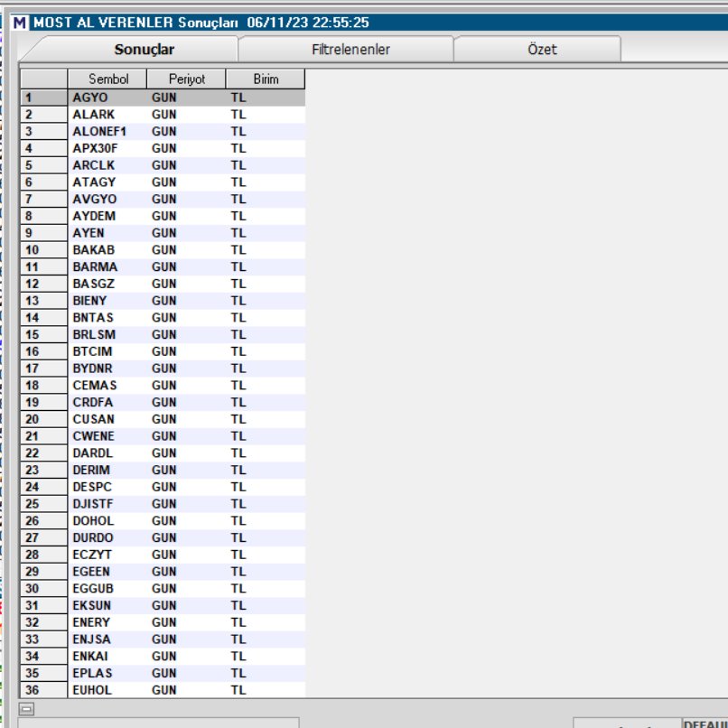Click the Periyot column header
Image resolution: width=728 pixels, height=728 pixels.
tap(186, 79)
